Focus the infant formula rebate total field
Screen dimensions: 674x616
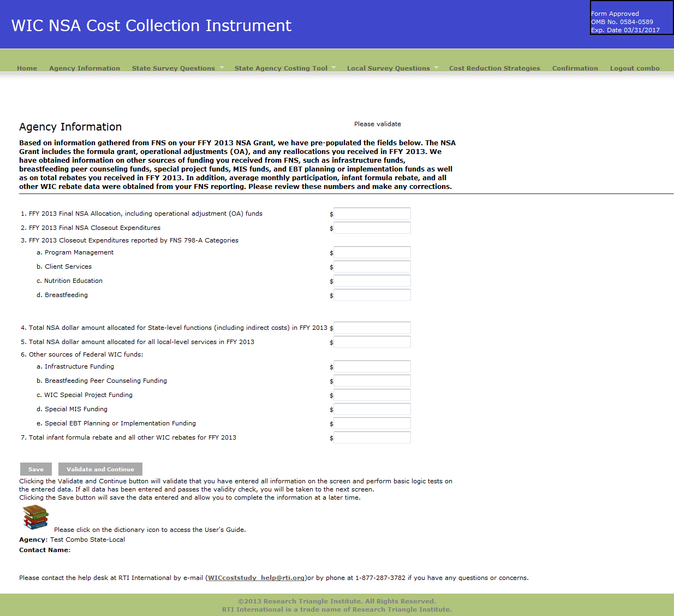click(x=372, y=437)
